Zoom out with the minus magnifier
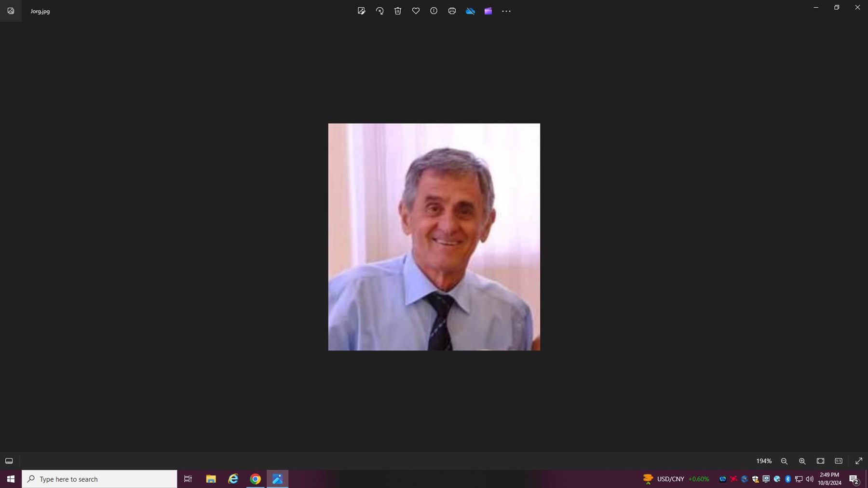The width and height of the screenshot is (868, 488). 784,461
